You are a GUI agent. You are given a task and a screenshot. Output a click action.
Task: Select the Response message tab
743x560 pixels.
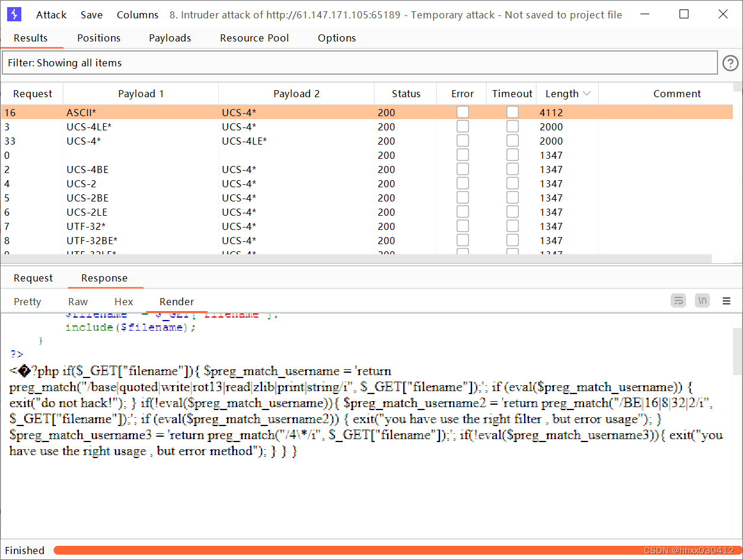tap(104, 278)
